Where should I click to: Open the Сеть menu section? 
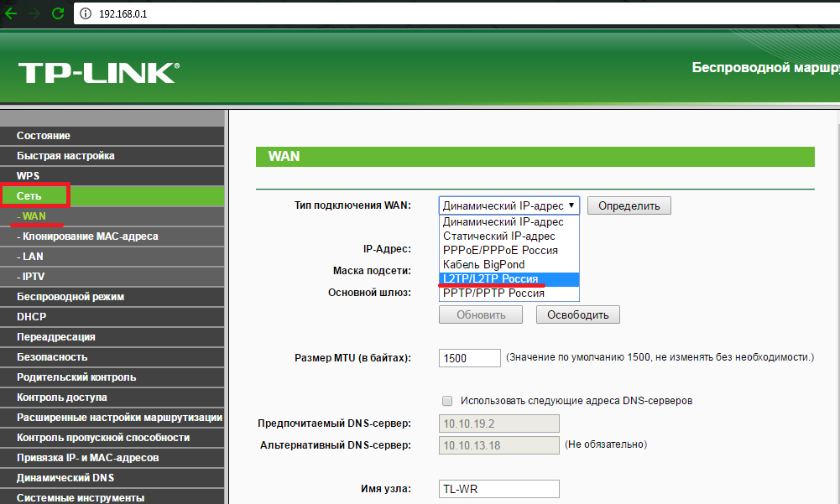[112, 196]
